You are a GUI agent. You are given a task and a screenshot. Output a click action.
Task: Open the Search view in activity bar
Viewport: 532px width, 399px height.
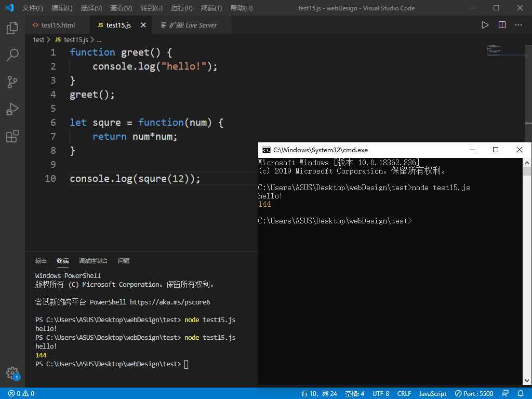coord(12,55)
